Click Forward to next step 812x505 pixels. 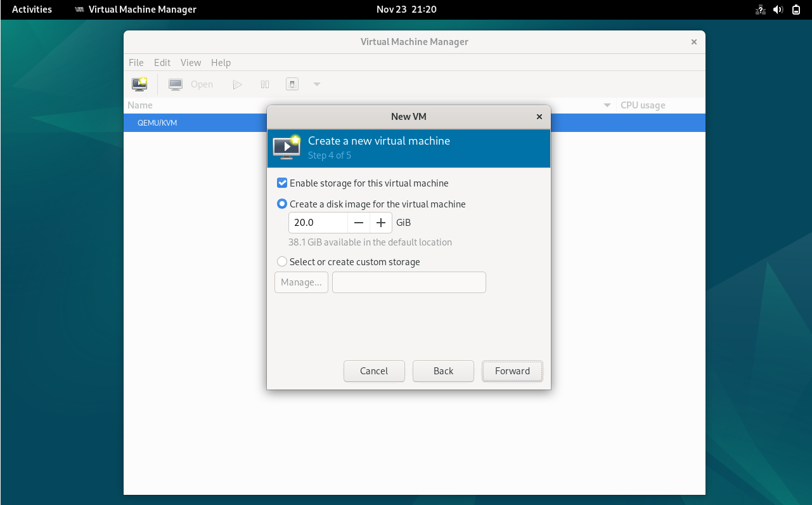click(x=512, y=371)
